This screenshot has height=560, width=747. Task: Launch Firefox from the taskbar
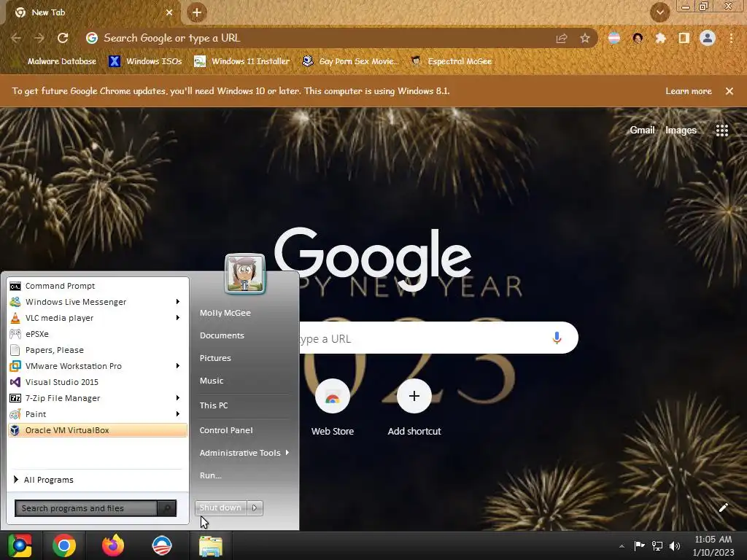pyautogui.click(x=113, y=545)
